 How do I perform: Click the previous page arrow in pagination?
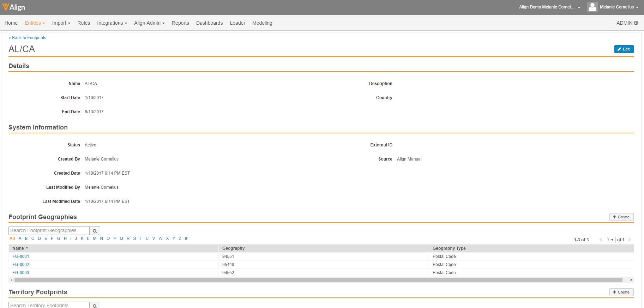click(x=601, y=240)
